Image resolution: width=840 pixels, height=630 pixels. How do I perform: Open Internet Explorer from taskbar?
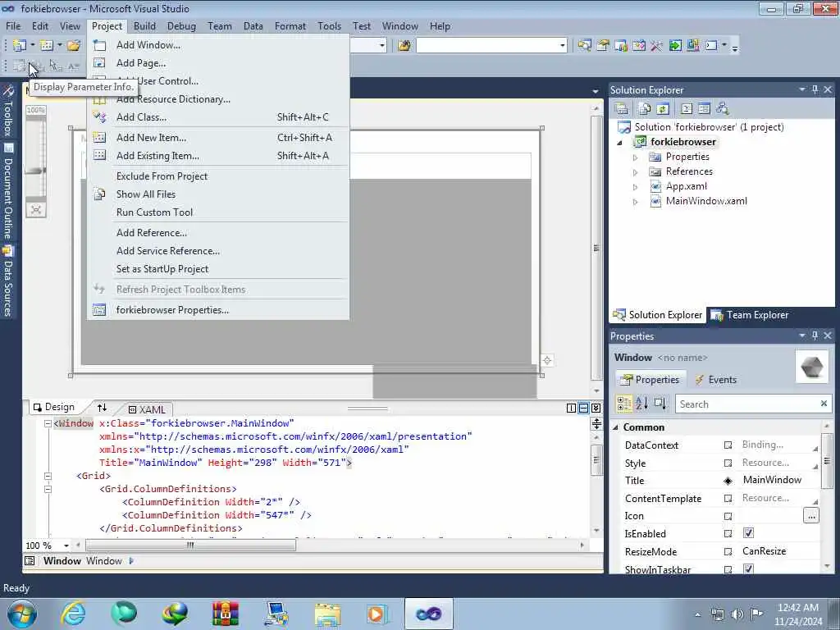click(73, 614)
